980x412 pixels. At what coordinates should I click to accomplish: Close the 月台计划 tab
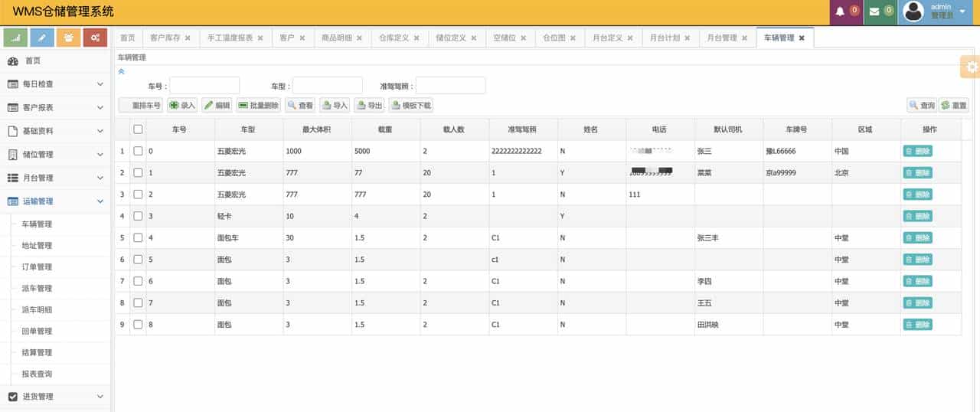click(688, 38)
